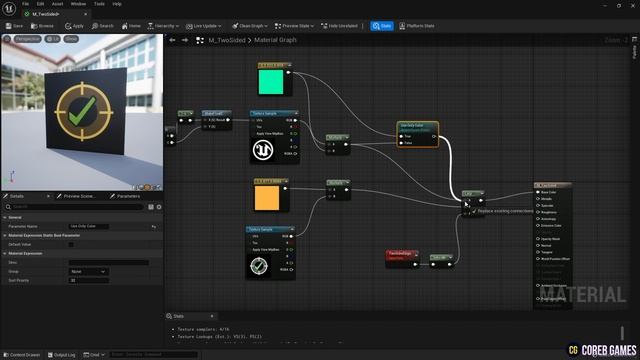Open the viewport Show menu
The height and width of the screenshot is (360, 640).
(x=71, y=39)
